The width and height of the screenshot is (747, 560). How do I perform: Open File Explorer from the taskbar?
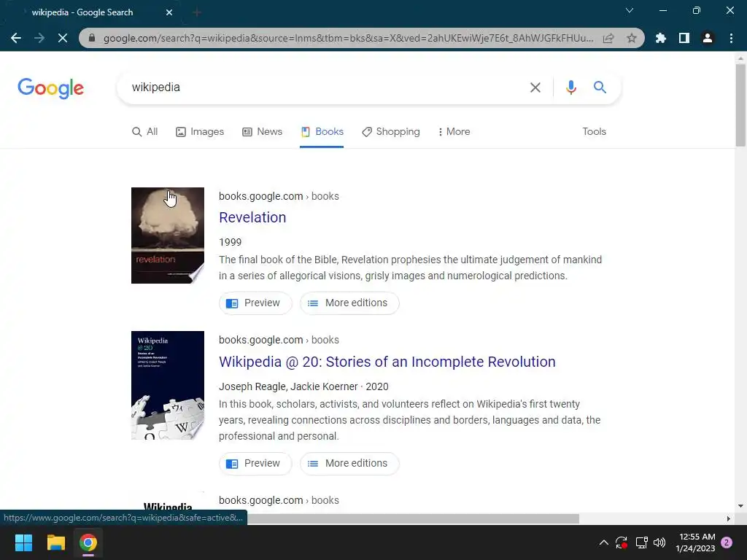tap(55, 542)
